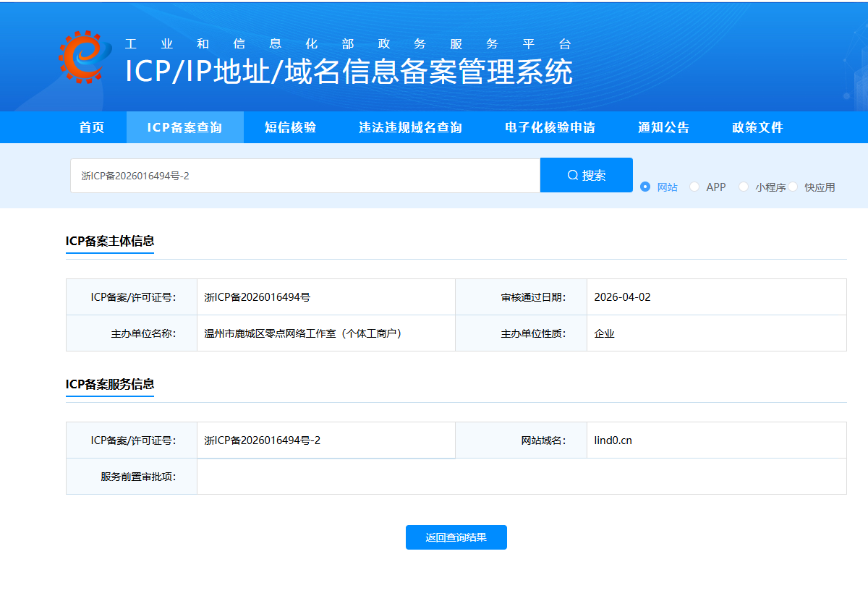Click the 搜索 button
This screenshot has width=868, height=614.
click(587, 175)
